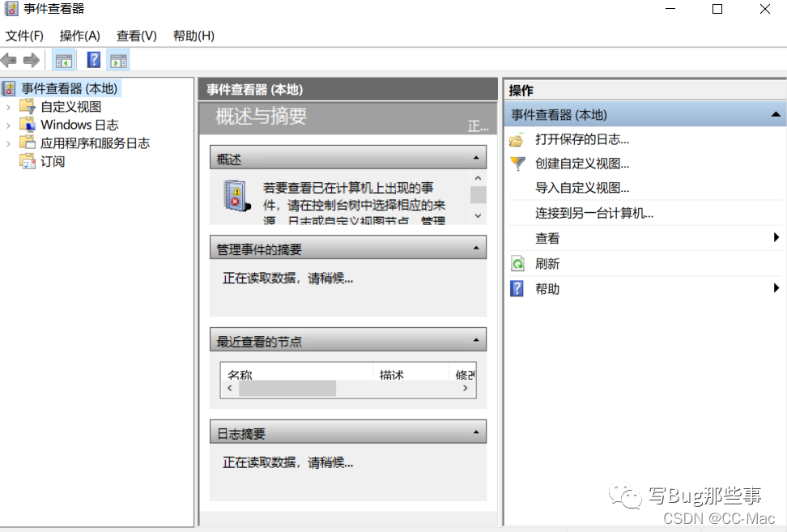The image size is (787, 532).
Task: Click the 概述与摘要 heading text
Action: [x=261, y=117]
